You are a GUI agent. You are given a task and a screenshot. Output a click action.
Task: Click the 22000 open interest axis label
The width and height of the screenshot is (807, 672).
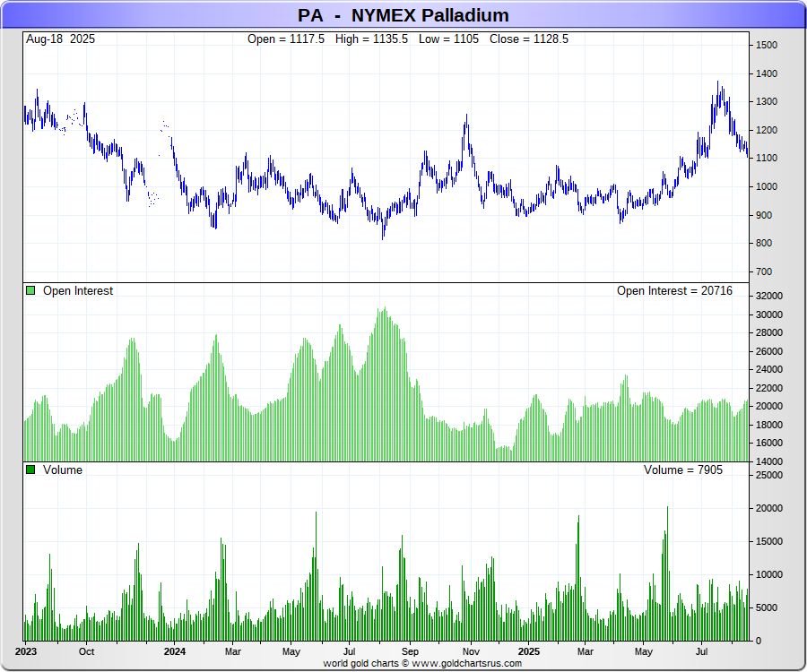coord(769,388)
